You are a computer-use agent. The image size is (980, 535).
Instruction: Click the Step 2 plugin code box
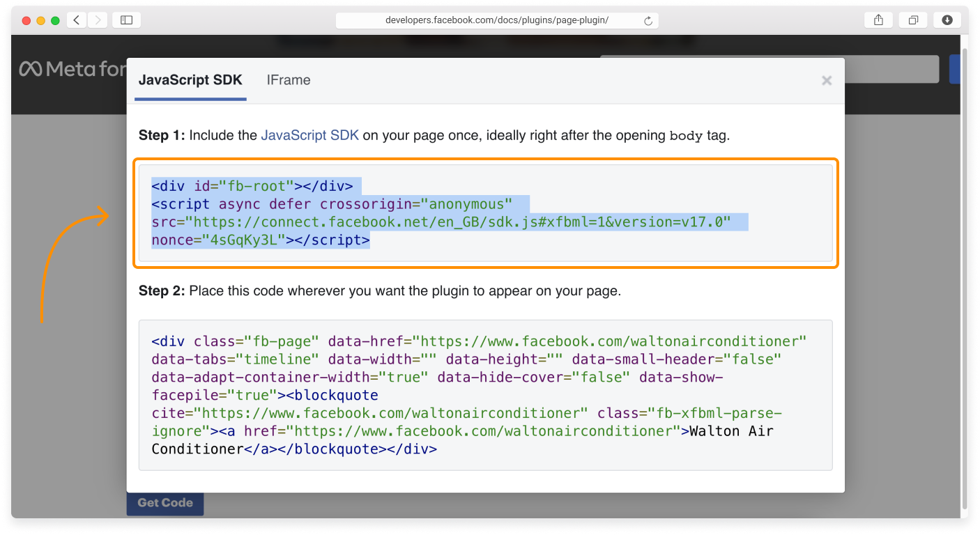click(x=486, y=395)
